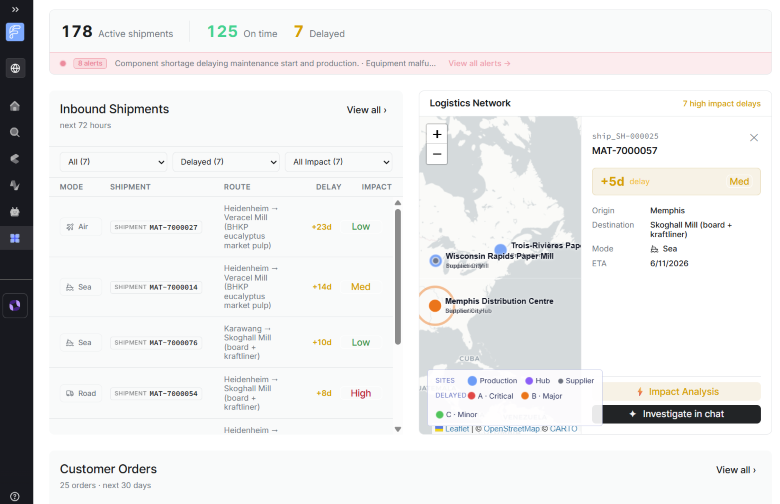Open the globe icon in sidebar
The image size is (780, 504).
coord(15,68)
